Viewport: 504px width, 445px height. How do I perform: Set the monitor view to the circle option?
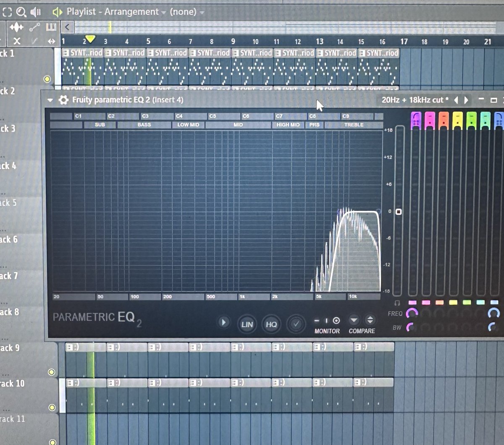(336, 321)
